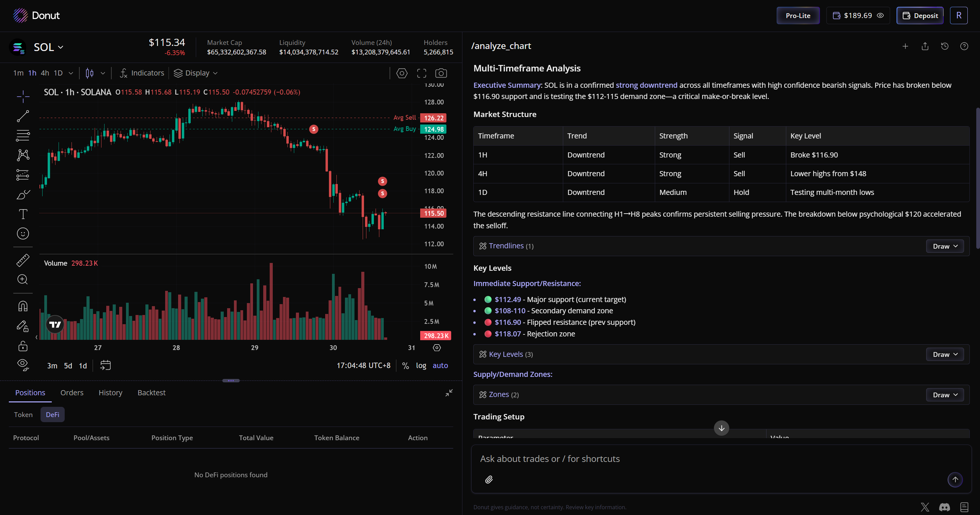Open the emoji sticker tool

[x=23, y=234]
